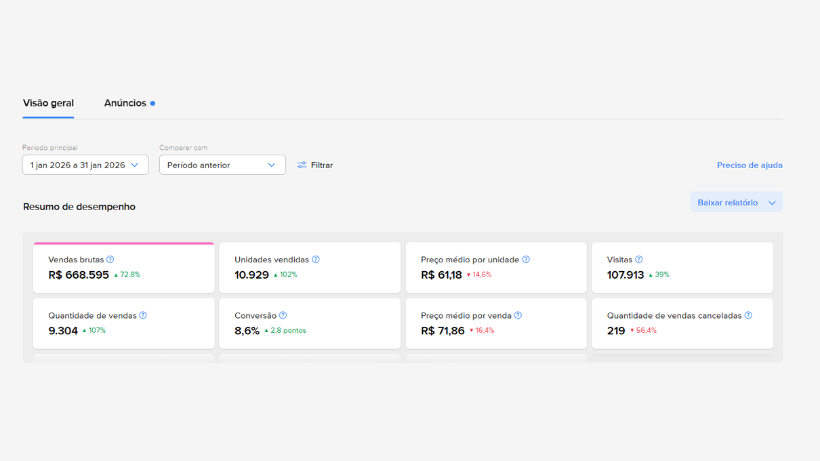Click the 10.929 units value

tap(252, 275)
